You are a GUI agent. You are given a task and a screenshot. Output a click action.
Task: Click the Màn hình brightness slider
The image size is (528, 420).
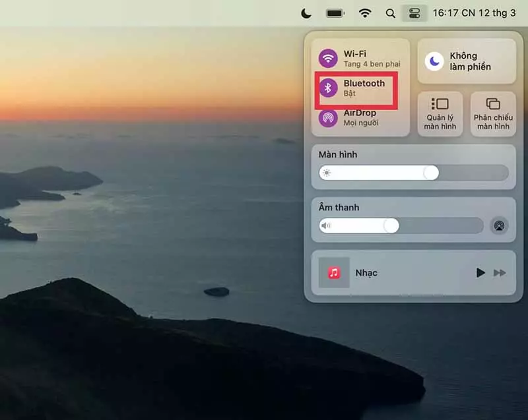click(x=414, y=173)
